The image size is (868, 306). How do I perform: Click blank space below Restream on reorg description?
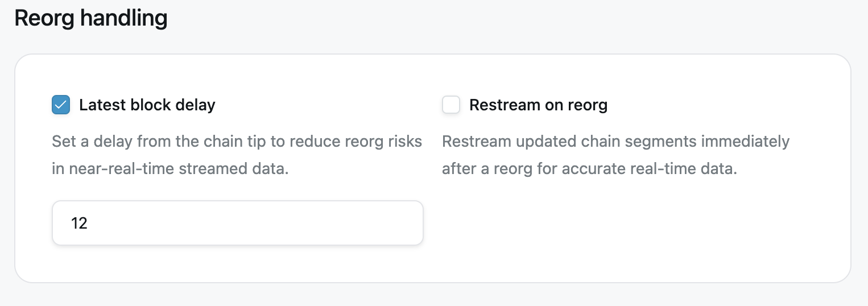click(x=626, y=228)
